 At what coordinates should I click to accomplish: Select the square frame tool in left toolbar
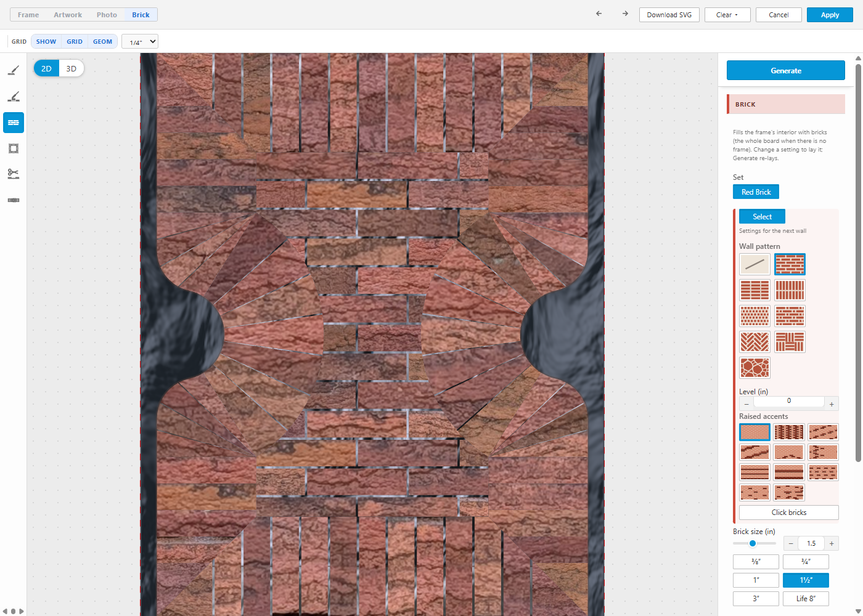click(x=14, y=148)
